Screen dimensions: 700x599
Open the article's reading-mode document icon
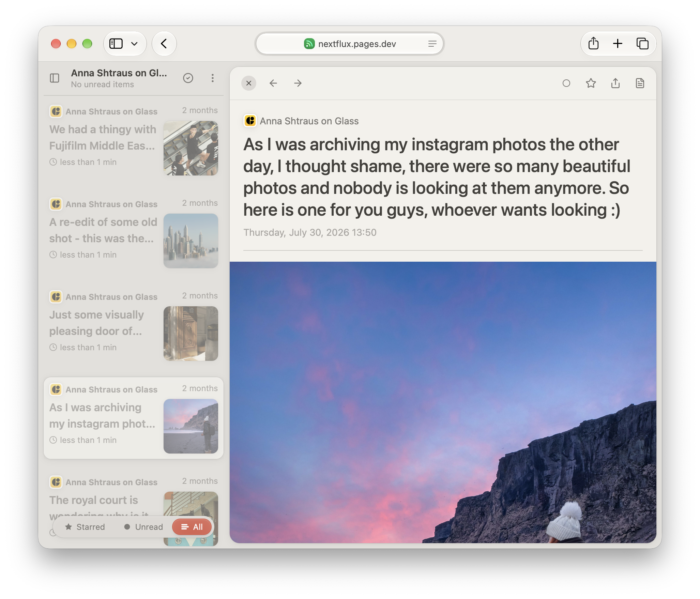[640, 83]
